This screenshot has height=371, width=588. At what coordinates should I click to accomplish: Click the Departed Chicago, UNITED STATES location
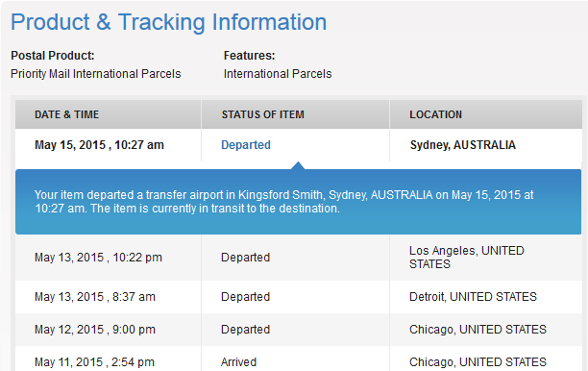pyautogui.click(x=478, y=330)
